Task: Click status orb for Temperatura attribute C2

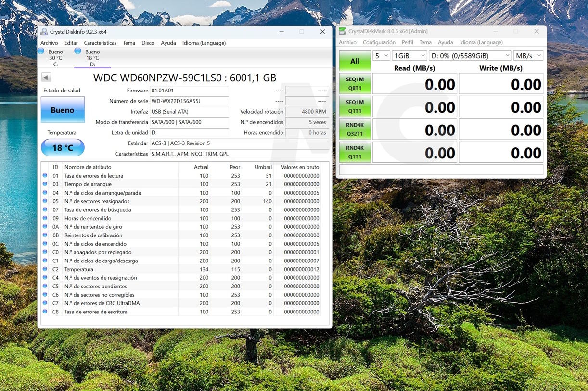Action: [x=45, y=269]
